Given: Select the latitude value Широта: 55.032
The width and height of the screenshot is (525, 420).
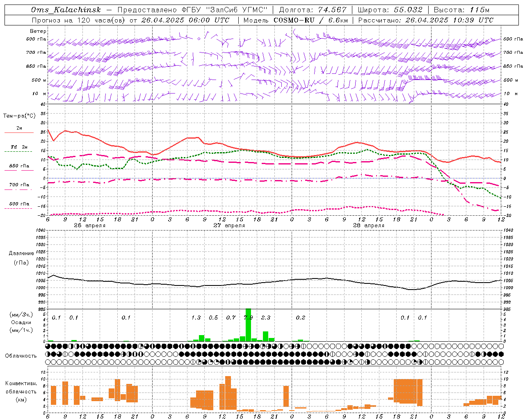Looking at the screenshot, I should (x=390, y=10).
